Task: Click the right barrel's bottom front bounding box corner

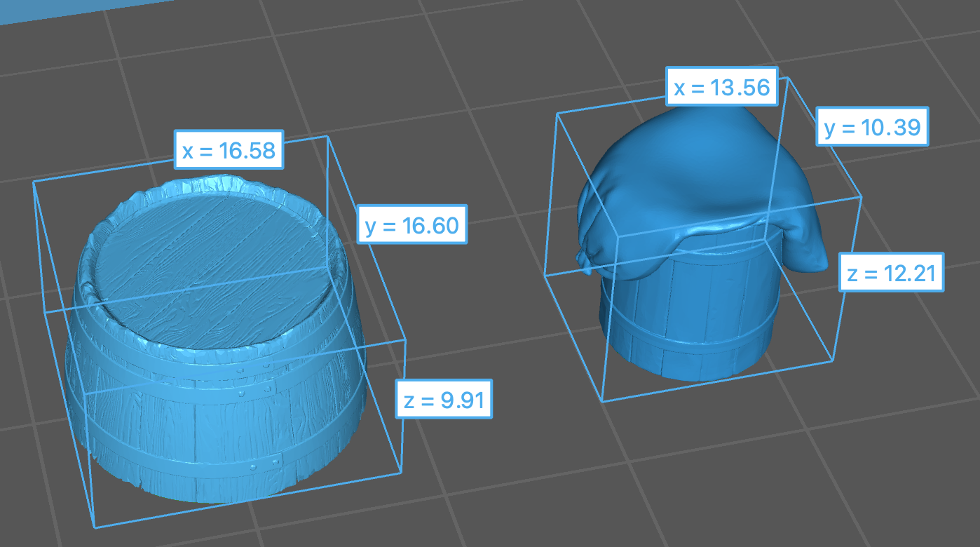Action: pos(603,401)
